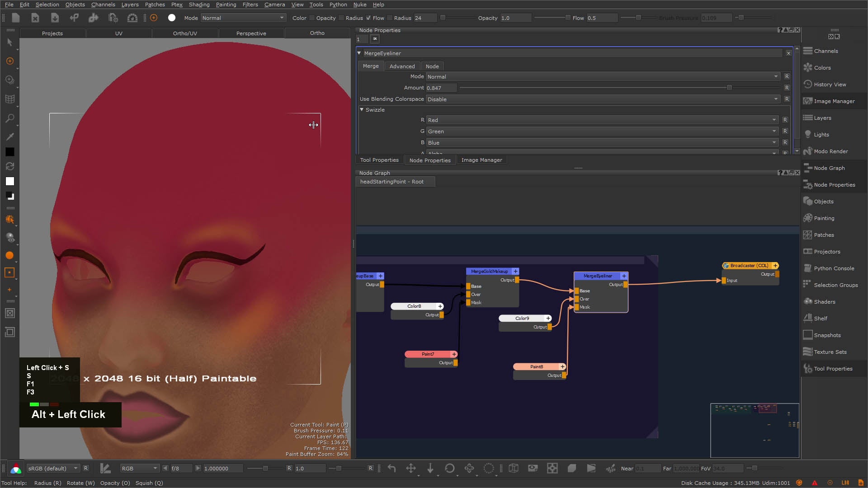Click the new project file icon
Screen dimensions: 868x488
point(16,18)
